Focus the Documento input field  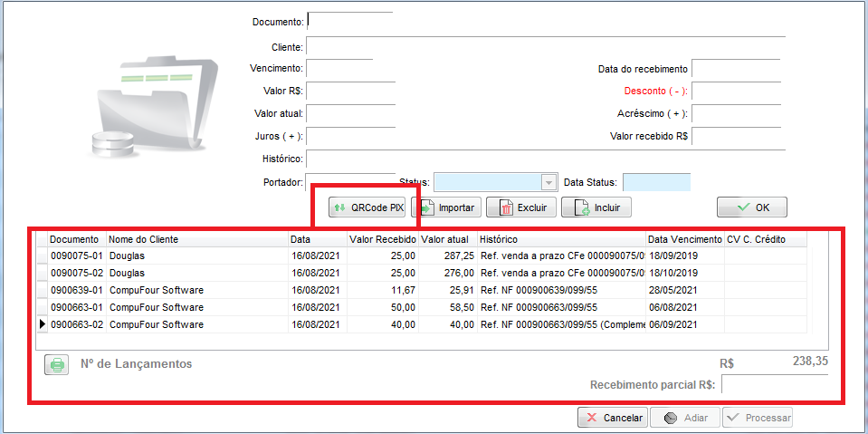pyautogui.click(x=350, y=21)
